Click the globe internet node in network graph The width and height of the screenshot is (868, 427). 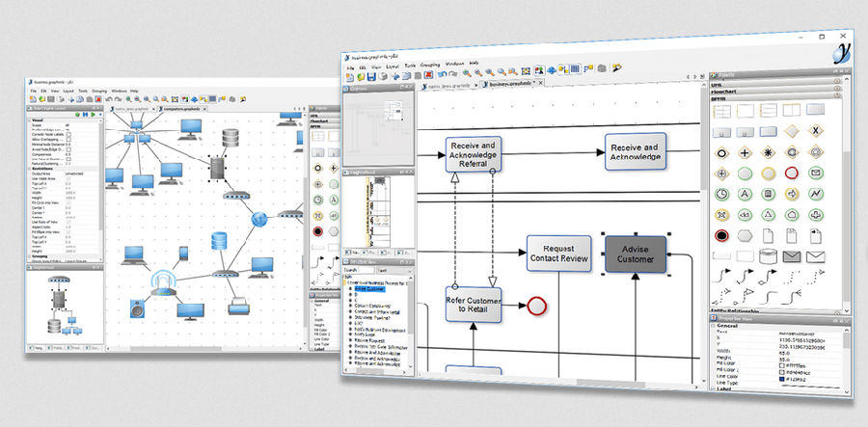[x=259, y=219]
